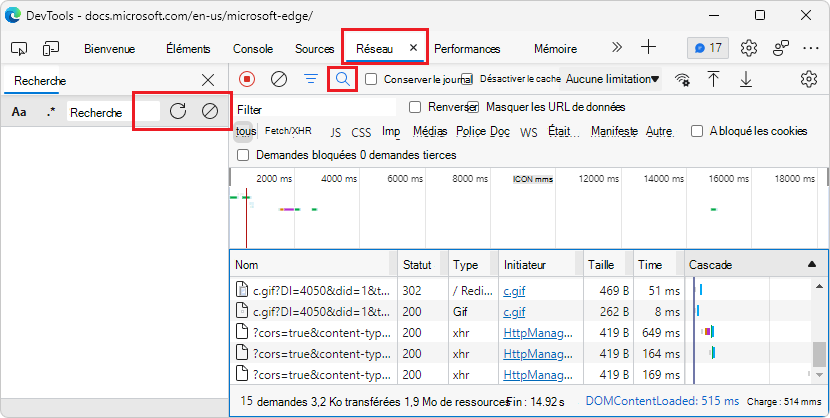This screenshot has height=418, width=830.
Task: Filter by Fetch/XHR requests
Action: point(288,131)
